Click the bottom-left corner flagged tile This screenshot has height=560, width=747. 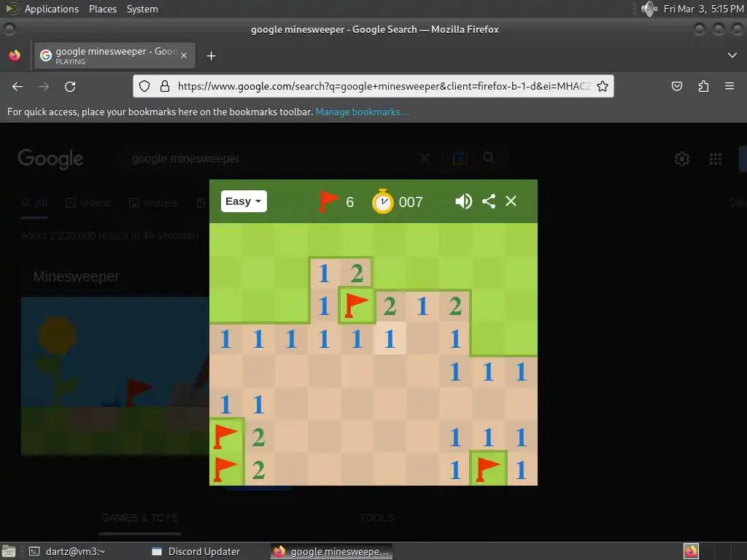(226, 470)
